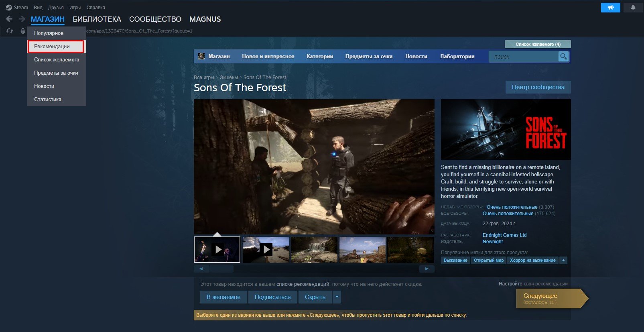Click the Экшены breadcrumb
This screenshot has width=644, height=332.
point(229,77)
